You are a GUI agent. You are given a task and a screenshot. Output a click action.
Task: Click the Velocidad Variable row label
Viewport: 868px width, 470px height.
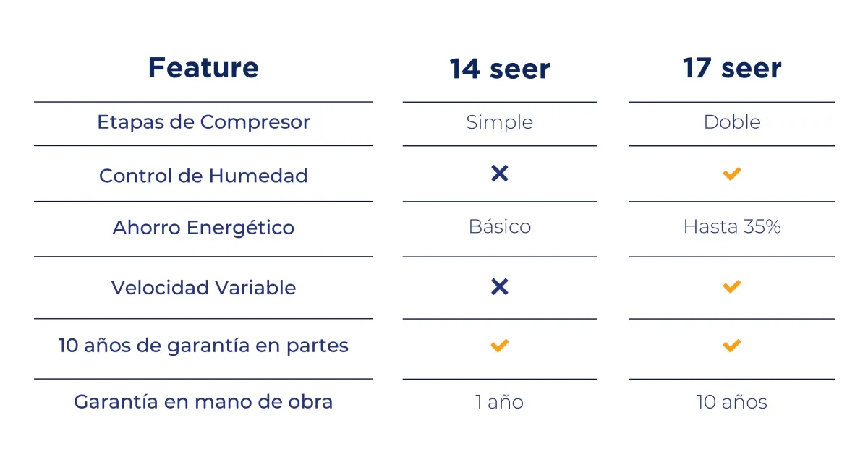click(203, 288)
